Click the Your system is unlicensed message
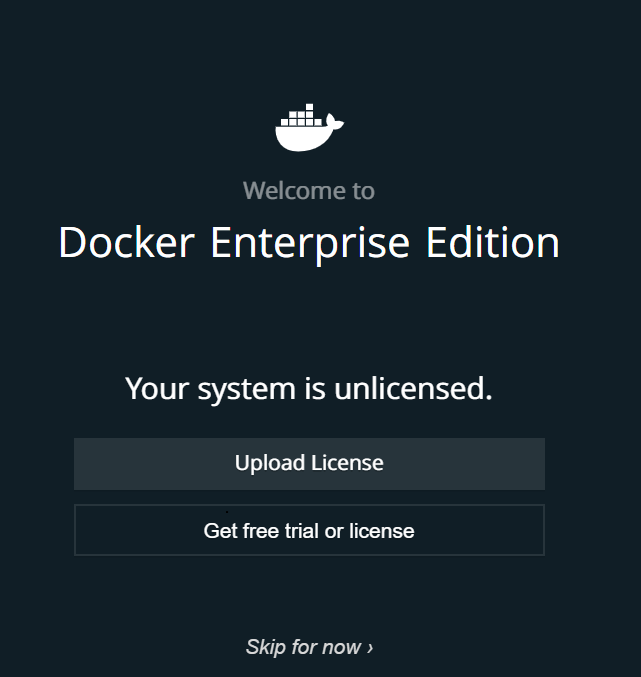The width and height of the screenshot is (641, 677). (x=309, y=388)
